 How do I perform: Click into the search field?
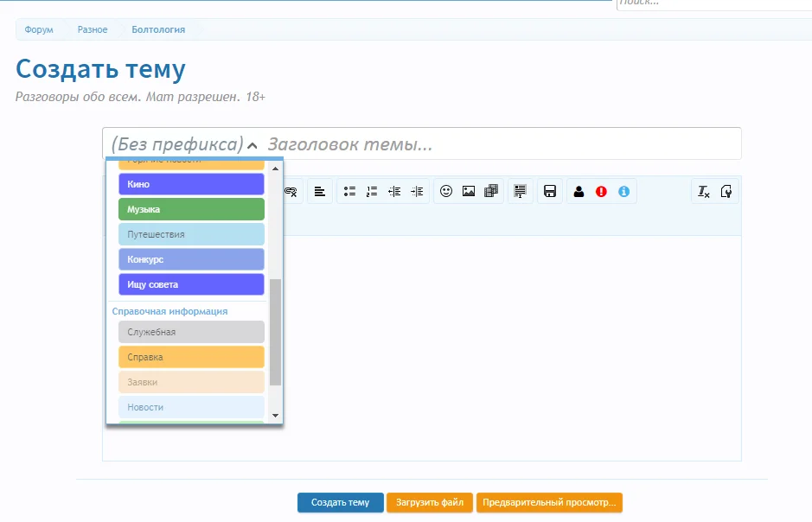[x=714, y=4]
